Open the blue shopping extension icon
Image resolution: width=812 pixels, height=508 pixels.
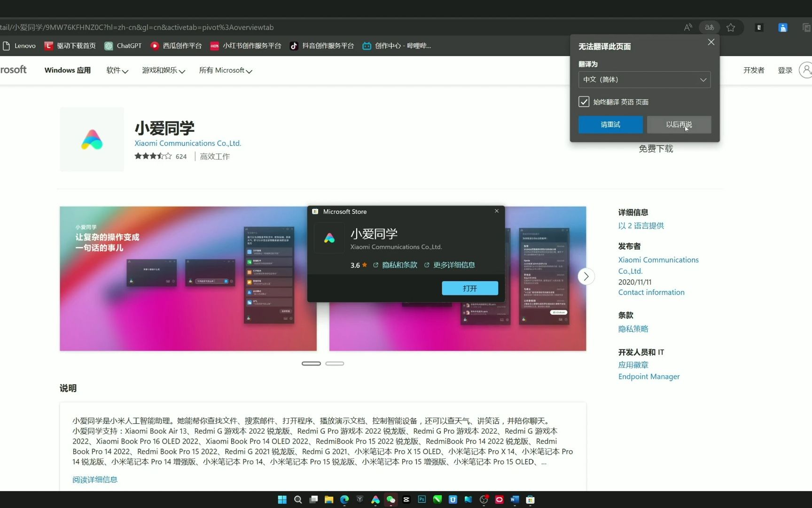(x=783, y=27)
